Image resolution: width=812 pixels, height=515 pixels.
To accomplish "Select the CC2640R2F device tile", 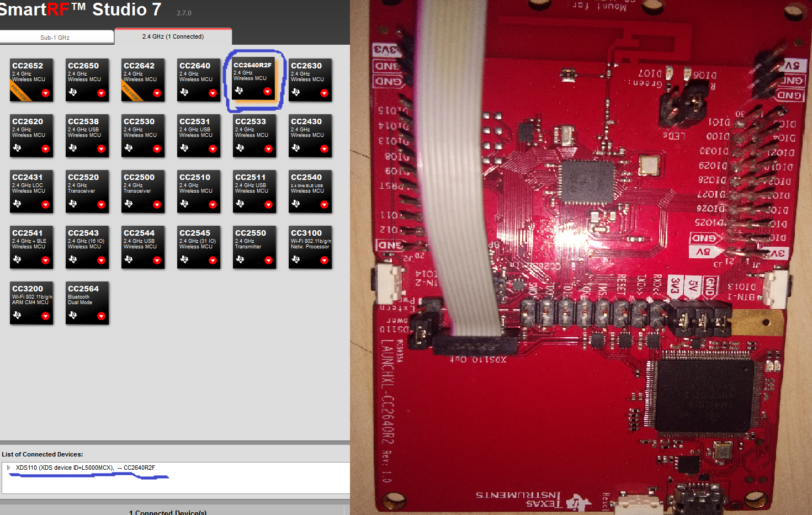I will 253,79.
